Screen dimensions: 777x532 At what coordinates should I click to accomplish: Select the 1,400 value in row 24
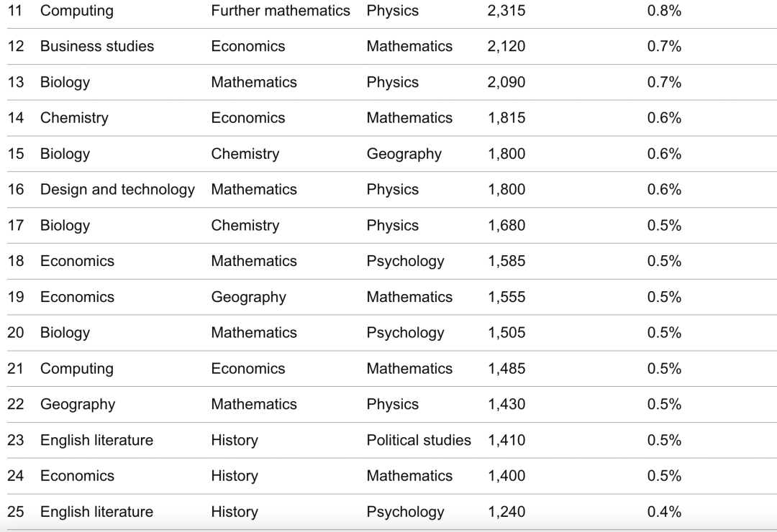[506, 476]
